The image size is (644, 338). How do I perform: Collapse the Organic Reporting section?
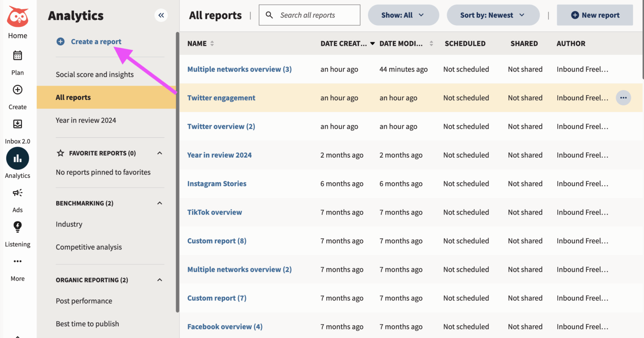[159, 280]
